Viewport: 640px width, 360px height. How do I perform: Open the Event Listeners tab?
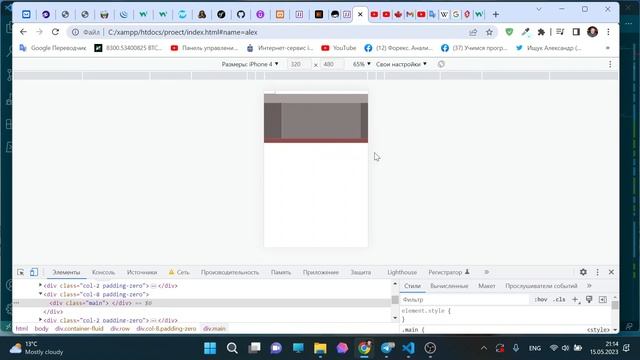pos(541,286)
